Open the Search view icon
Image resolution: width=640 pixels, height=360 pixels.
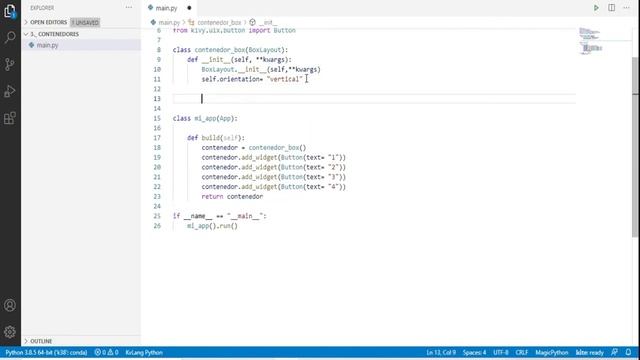pos(10,38)
